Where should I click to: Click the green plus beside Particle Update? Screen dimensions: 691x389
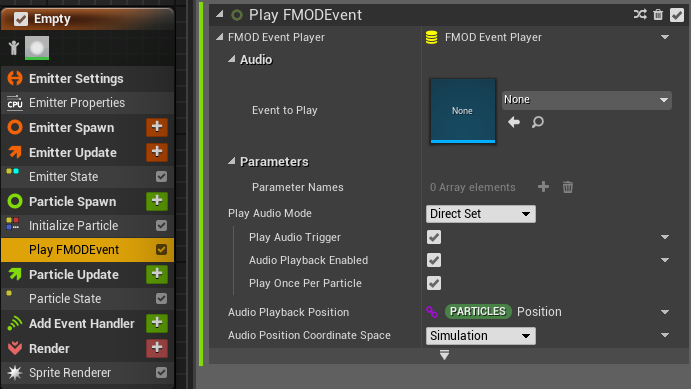coord(157,274)
